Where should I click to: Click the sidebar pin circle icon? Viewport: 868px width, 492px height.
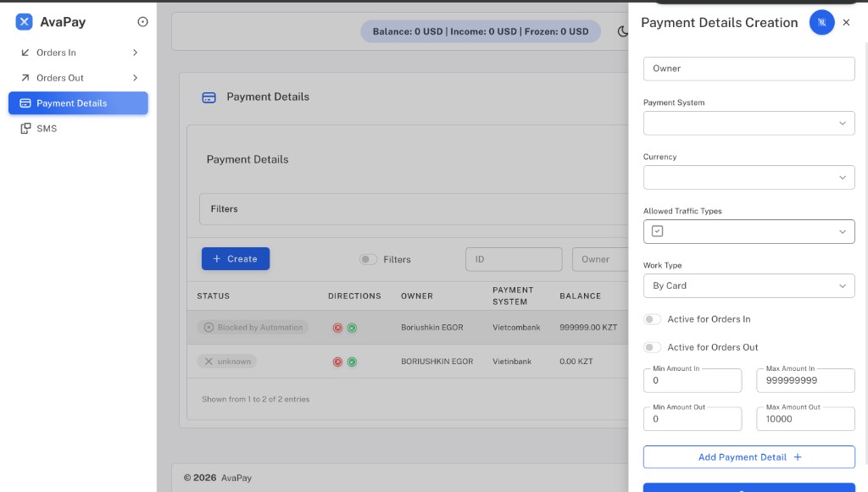pos(142,22)
